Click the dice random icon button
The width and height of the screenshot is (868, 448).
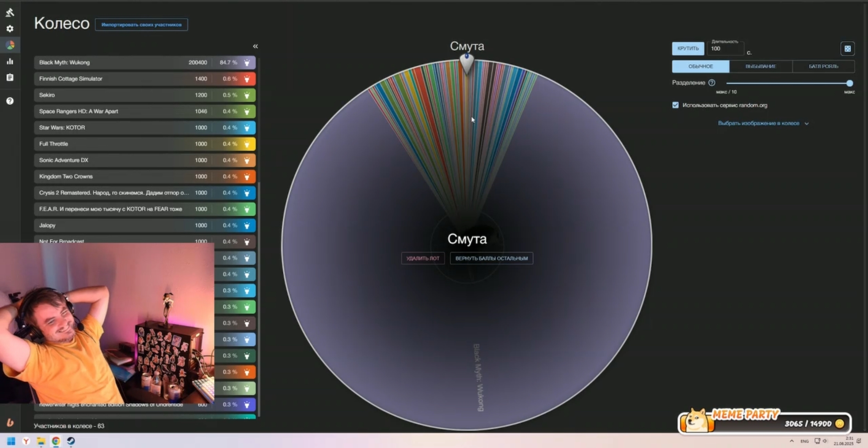tap(847, 49)
